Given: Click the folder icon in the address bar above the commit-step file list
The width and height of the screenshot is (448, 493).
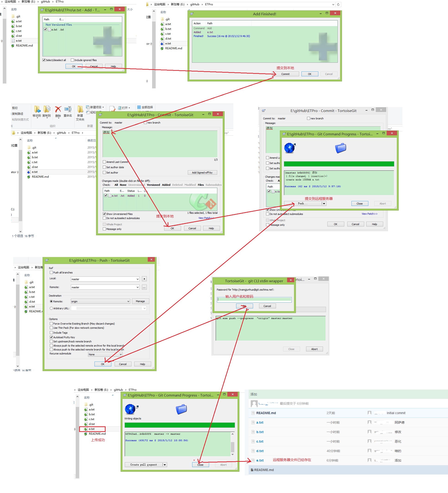Looking at the screenshot, I should [x=13, y=133].
